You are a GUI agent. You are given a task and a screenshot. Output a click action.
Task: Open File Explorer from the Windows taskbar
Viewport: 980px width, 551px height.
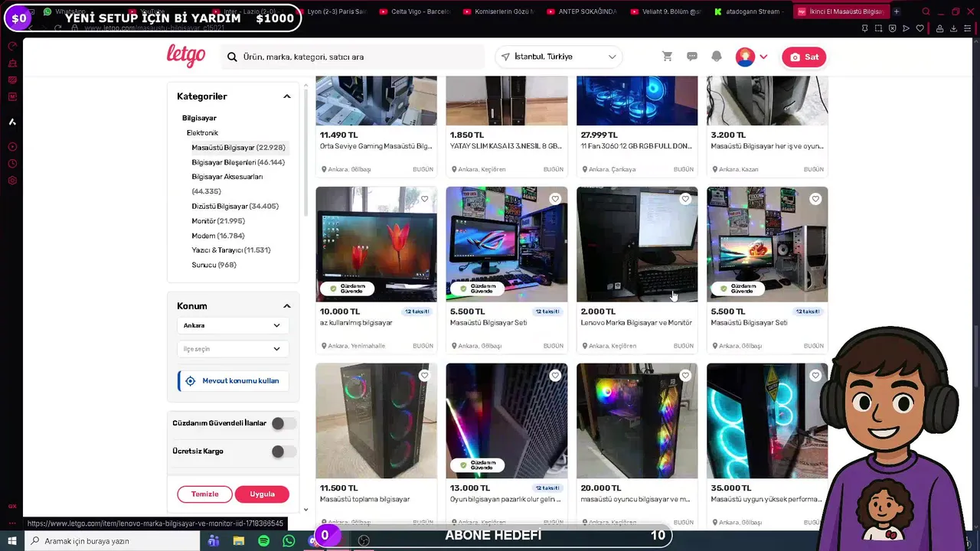click(x=239, y=540)
